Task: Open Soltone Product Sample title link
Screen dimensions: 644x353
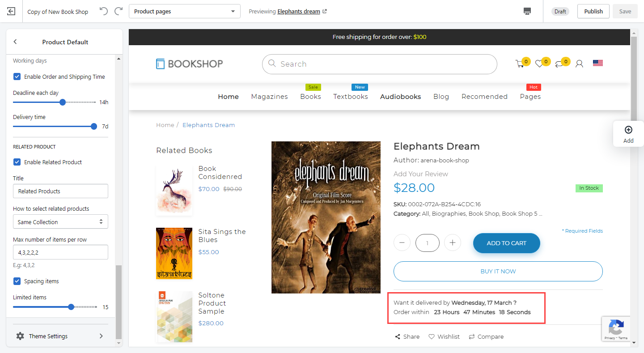Action: coord(212,303)
